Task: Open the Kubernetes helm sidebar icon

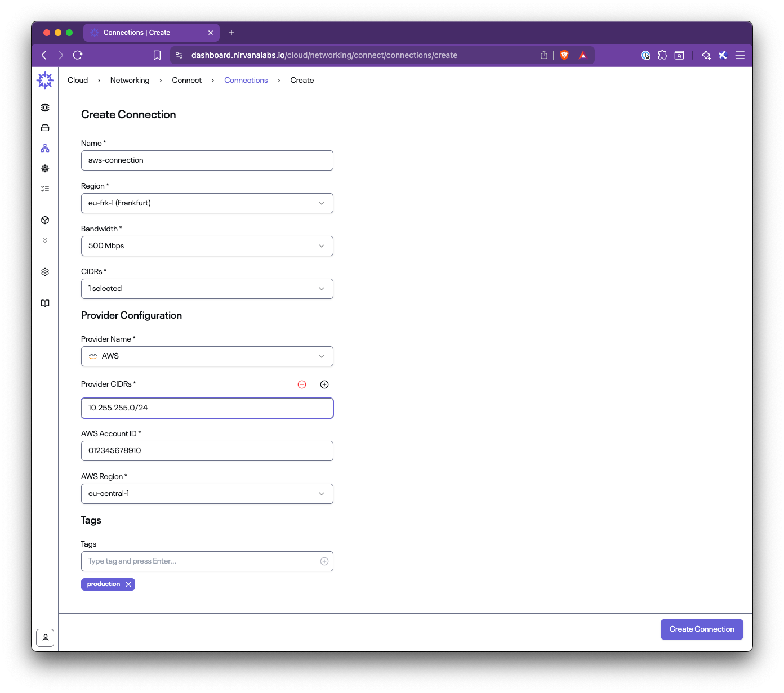Action: point(45,168)
